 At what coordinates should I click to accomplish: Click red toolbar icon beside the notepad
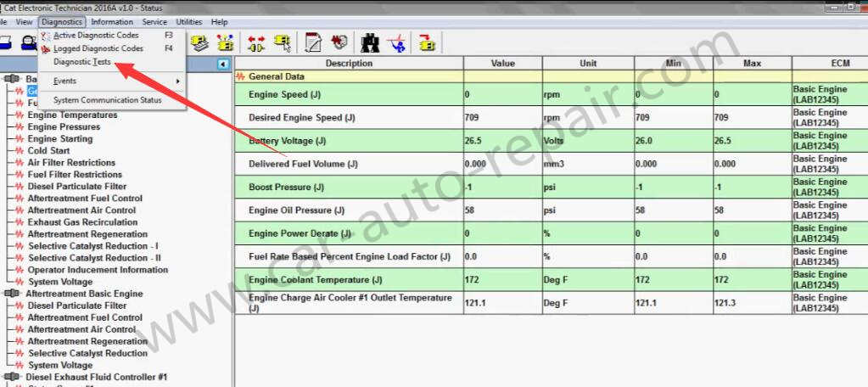[339, 42]
